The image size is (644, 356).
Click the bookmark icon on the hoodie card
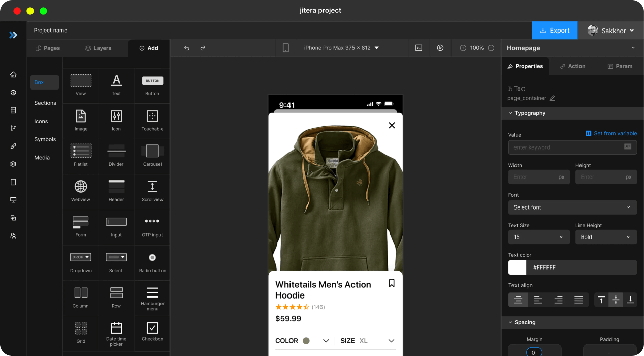click(392, 283)
